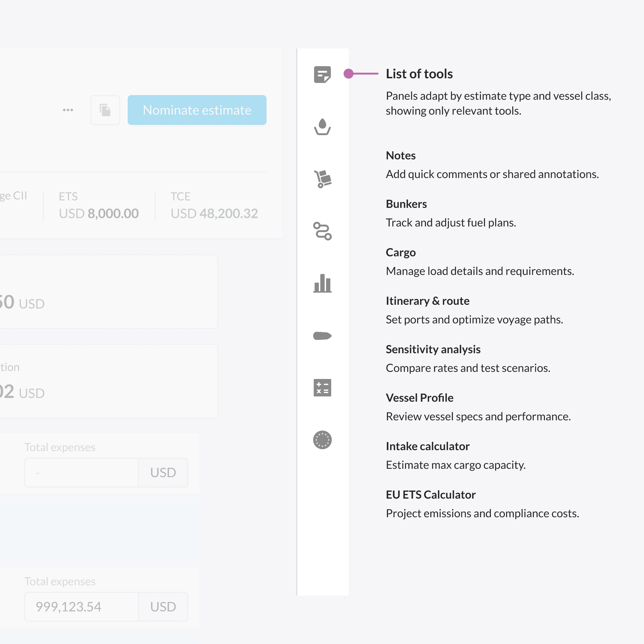Screen dimensions: 644x644
Task: Open the EU ETS Calculator icon
Action: 322,440
